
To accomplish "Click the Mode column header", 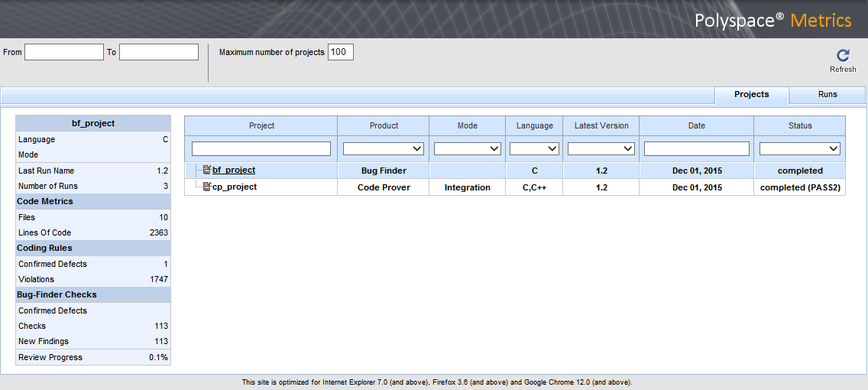I will click(467, 125).
